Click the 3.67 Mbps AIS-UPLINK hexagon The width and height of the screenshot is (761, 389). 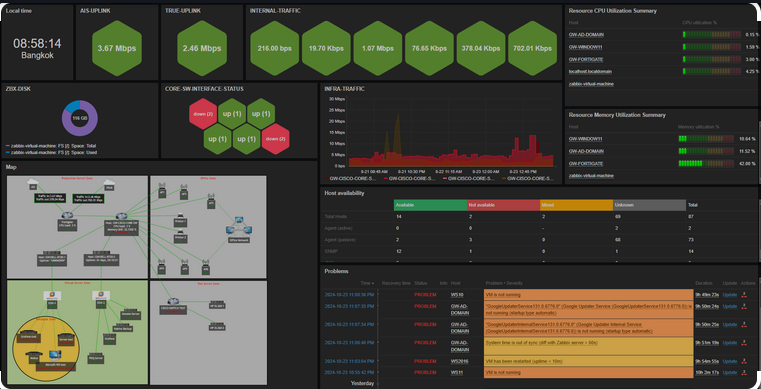pos(116,49)
